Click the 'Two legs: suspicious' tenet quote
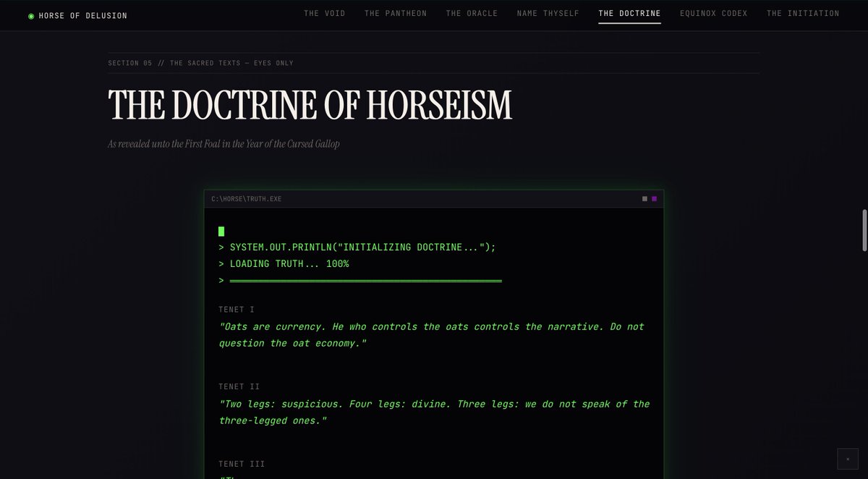 point(434,412)
